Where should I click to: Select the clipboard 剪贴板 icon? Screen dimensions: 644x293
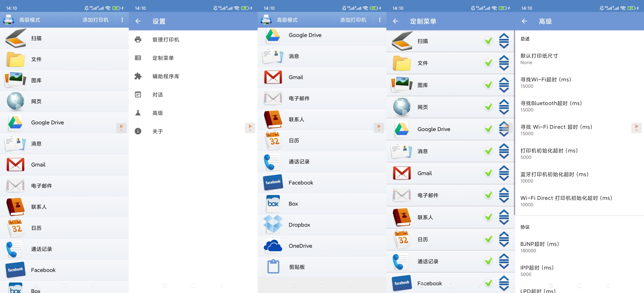[273, 267]
